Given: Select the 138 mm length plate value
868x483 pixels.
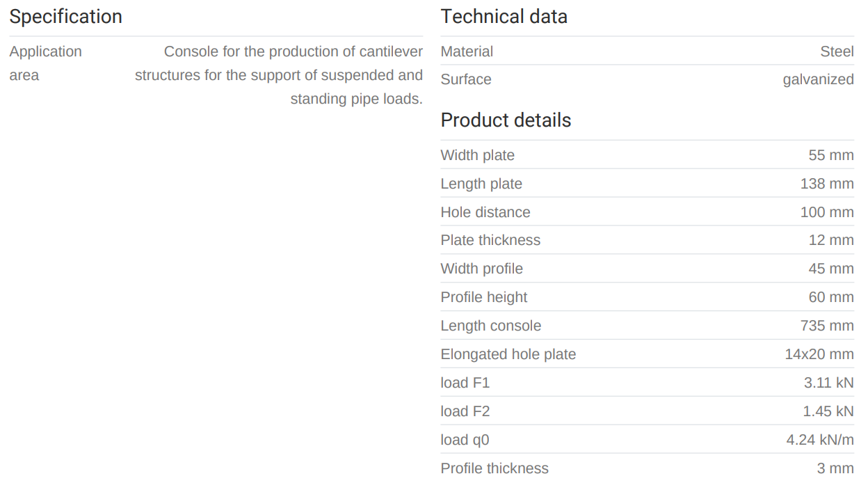Looking at the screenshot, I should tap(827, 184).
